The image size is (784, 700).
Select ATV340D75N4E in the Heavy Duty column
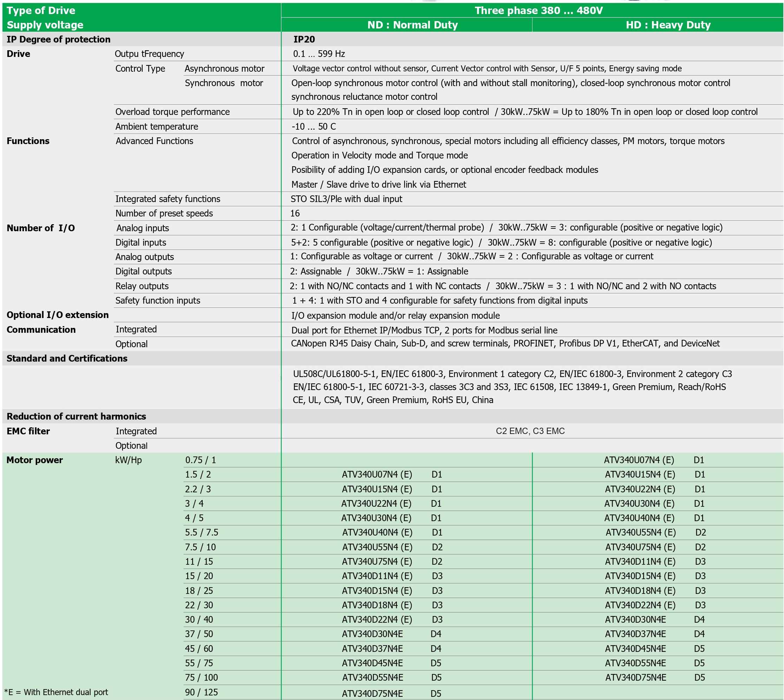tap(635, 678)
